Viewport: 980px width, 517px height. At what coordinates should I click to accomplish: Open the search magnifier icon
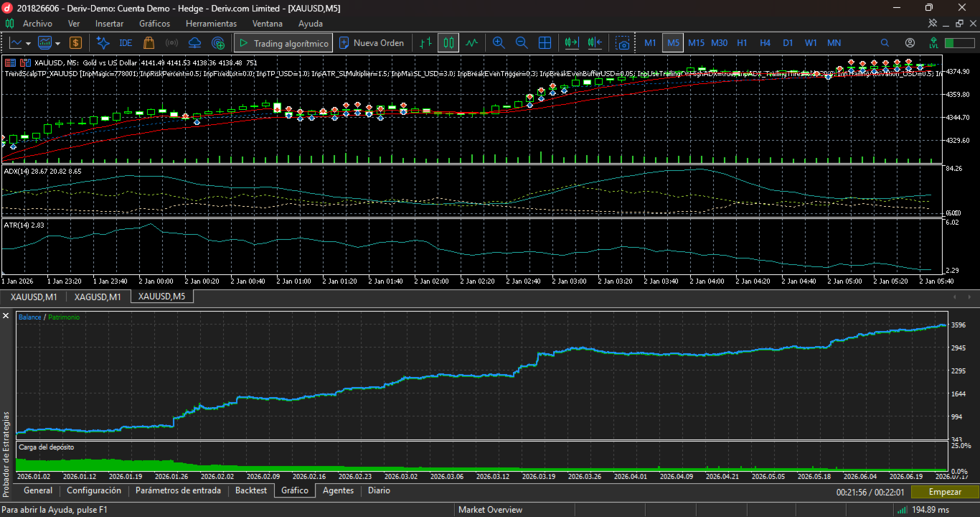coord(885,43)
